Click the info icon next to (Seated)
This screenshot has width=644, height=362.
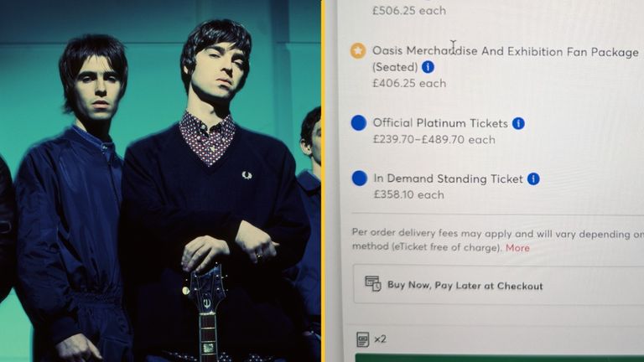click(428, 67)
